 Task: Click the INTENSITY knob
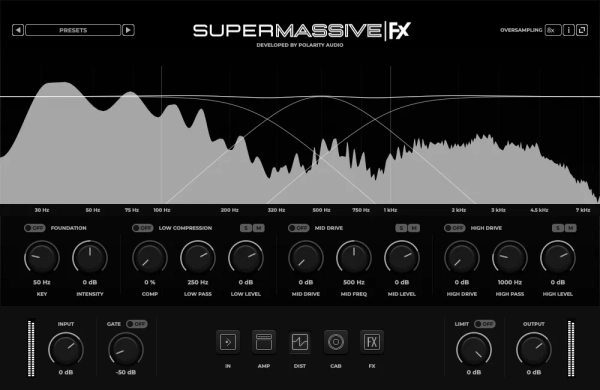(90, 258)
